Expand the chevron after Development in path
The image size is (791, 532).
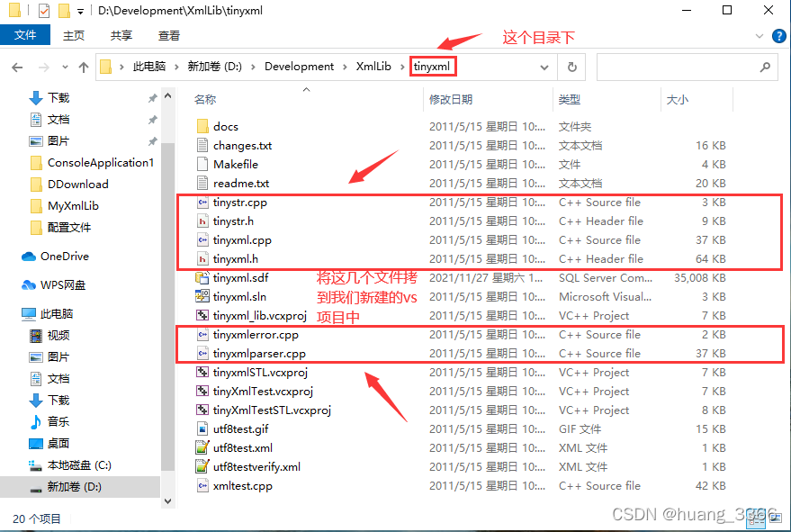(345, 67)
